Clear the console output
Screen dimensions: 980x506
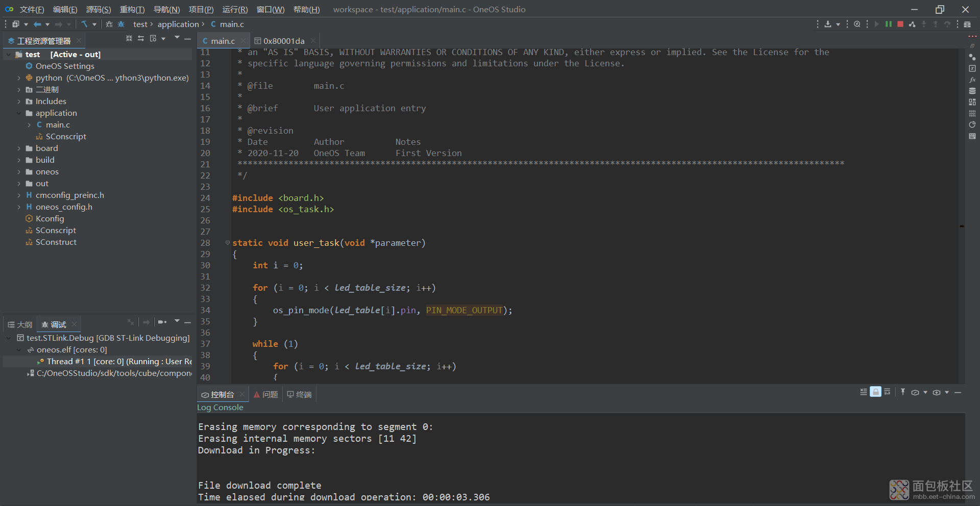coord(864,392)
